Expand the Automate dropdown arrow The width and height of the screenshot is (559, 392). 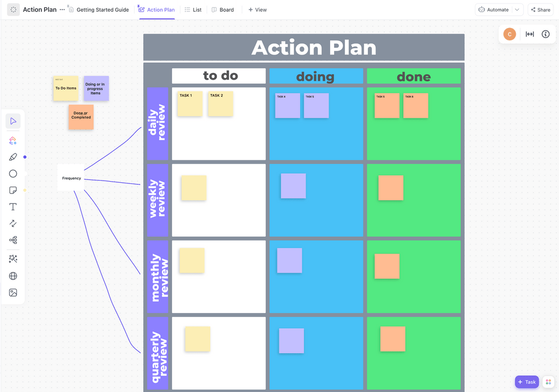click(517, 10)
